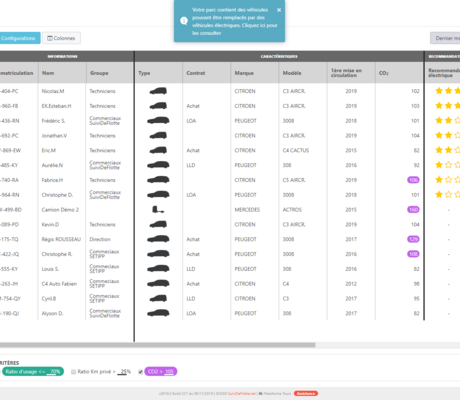Viewport: 460px width, 400px height.
Task: Sort by the Modèle column header
Action: pyautogui.click(x=292, y=73)
